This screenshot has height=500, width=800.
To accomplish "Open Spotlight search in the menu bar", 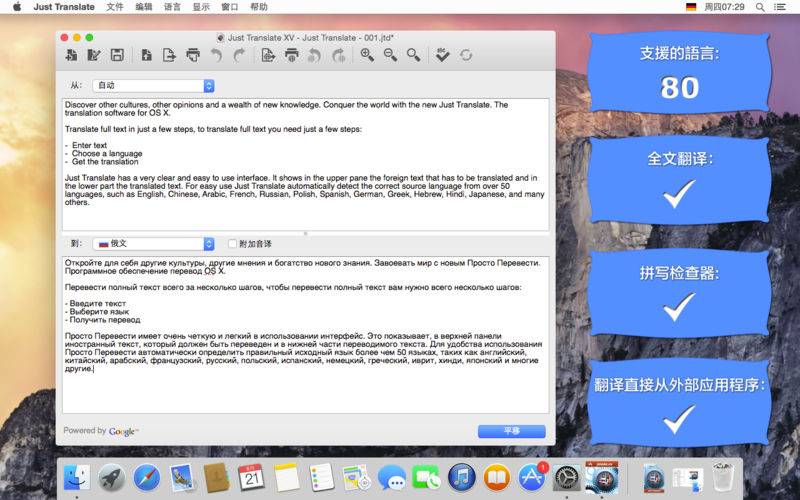I will pyautogui.click(x=760, y=7).
